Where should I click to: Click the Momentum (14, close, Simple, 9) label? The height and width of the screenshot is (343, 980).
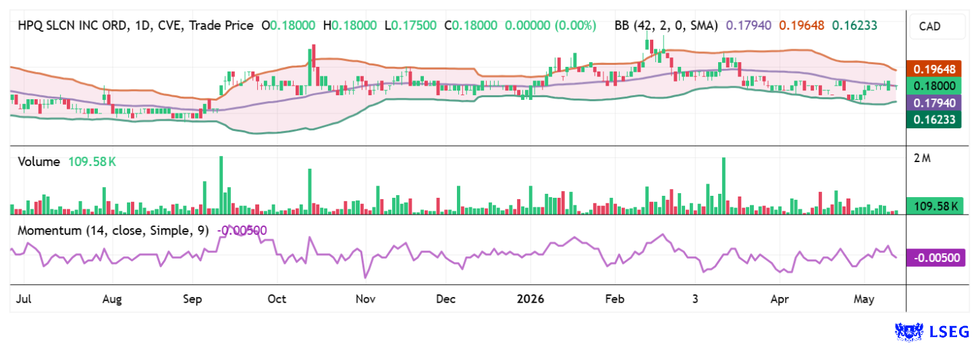tap(113, 230)
